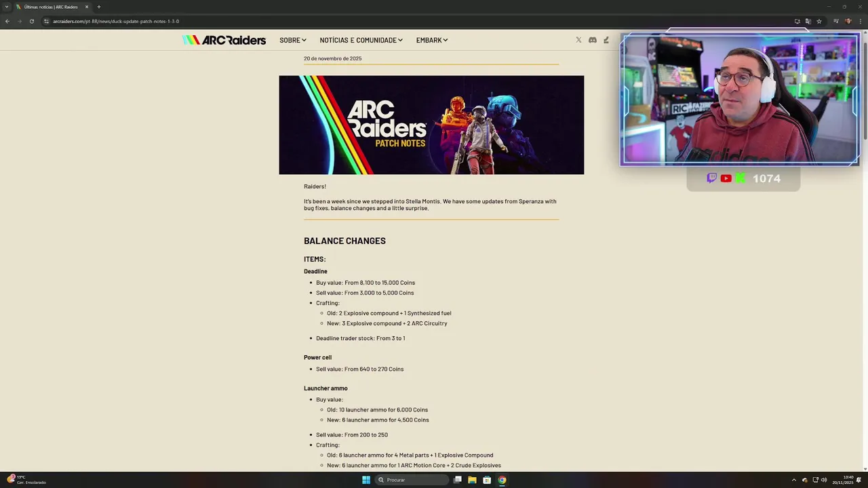
Task: Open the X (Twitter) social link
Action: [578, 40]
